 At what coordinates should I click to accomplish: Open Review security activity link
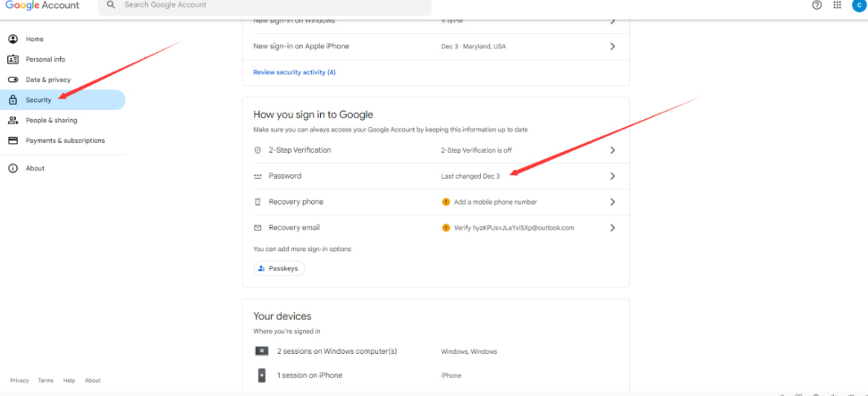coord(294,72)
